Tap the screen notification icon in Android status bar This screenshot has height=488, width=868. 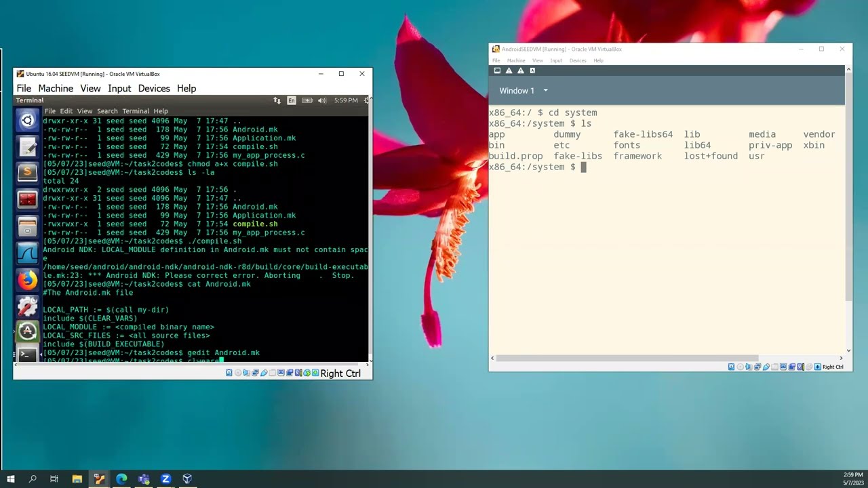(x=497, y=70)
